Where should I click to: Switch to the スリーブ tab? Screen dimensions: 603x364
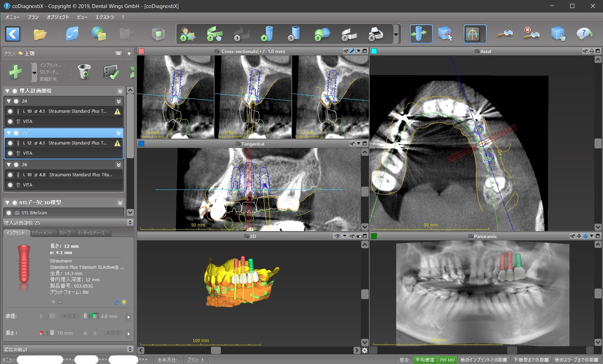(65, 233)
